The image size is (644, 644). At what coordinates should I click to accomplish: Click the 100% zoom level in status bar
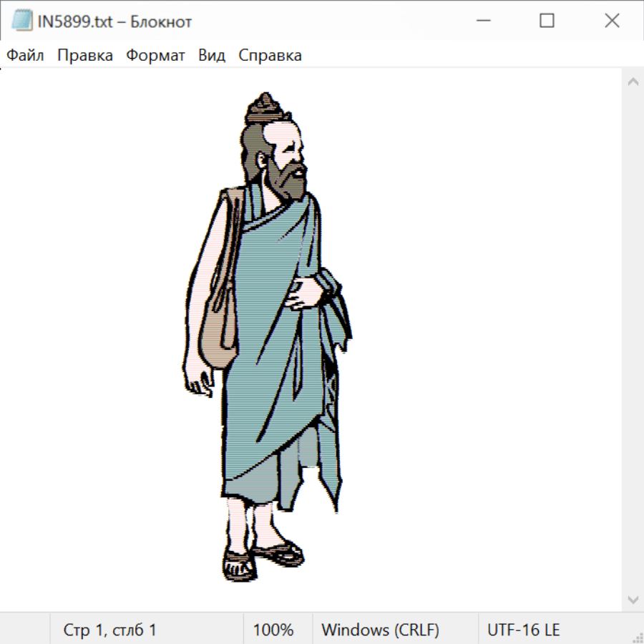(x=273, y=630)
